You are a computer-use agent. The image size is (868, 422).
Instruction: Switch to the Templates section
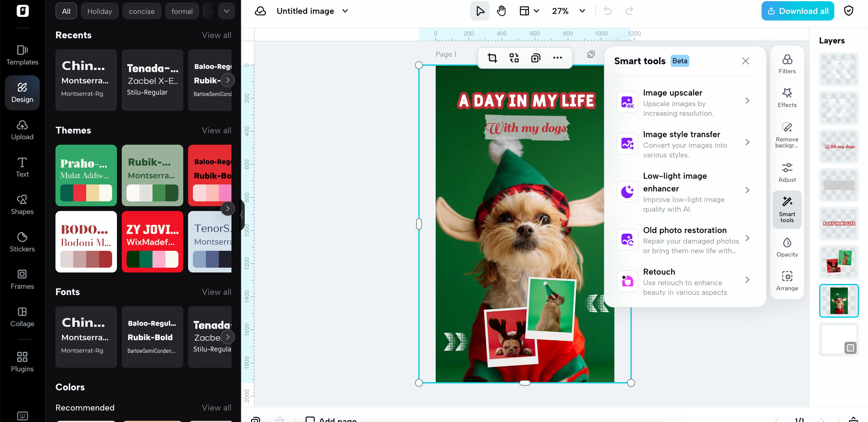22,55
